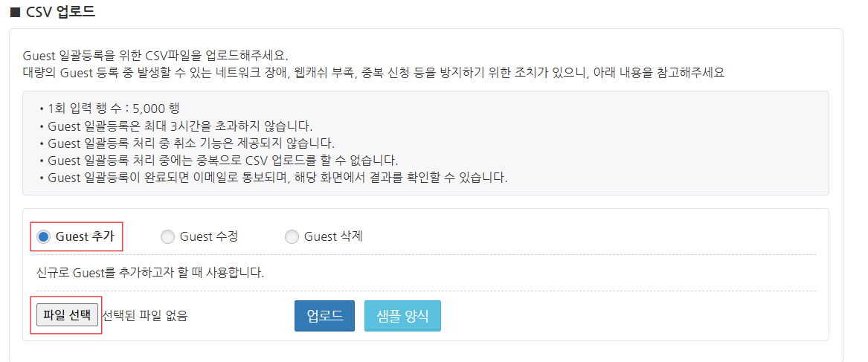The height and width of the screenshot is (362, 868).
Task: Select the Guest 추가 radio button
Action: click(43, 237)
